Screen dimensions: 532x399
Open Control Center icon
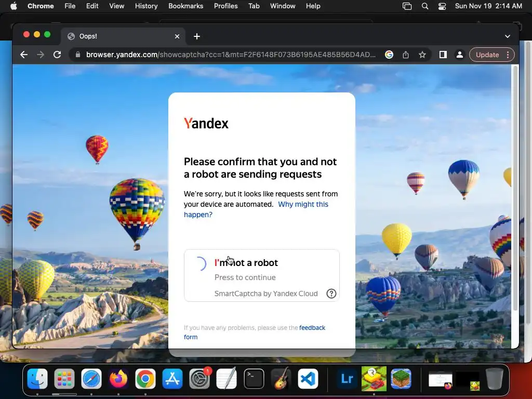click(442, 6)
